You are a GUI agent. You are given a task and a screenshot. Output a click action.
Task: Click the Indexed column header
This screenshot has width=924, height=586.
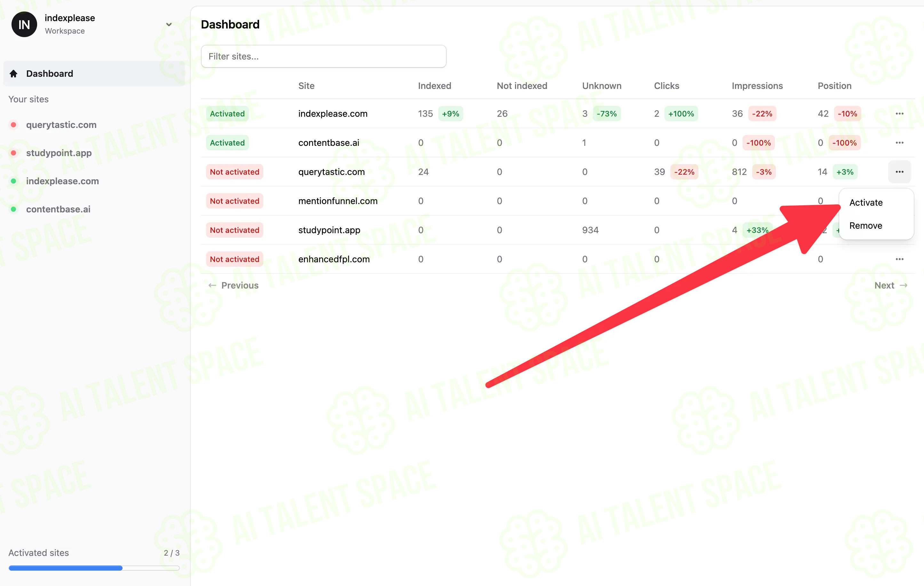[x=434, y=86]
